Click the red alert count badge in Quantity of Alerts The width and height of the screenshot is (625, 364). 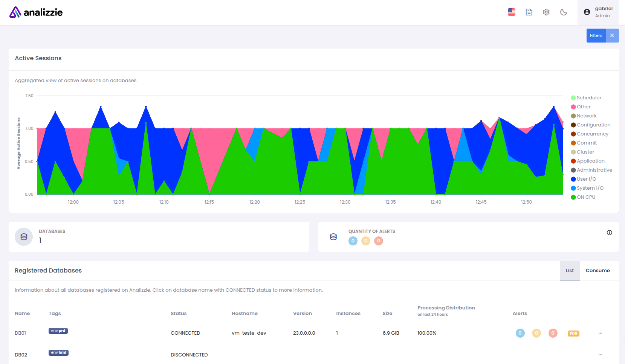tap(379, 241)
